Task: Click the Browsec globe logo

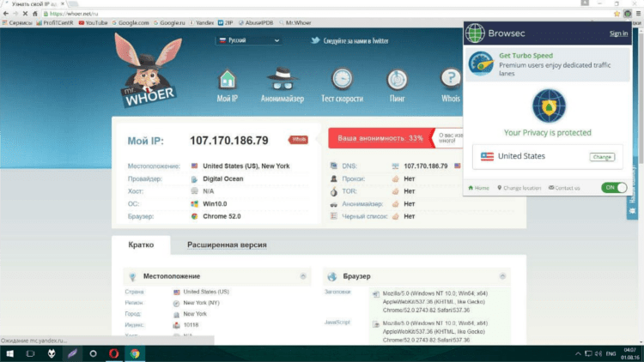Action: [x=475, y=33]
